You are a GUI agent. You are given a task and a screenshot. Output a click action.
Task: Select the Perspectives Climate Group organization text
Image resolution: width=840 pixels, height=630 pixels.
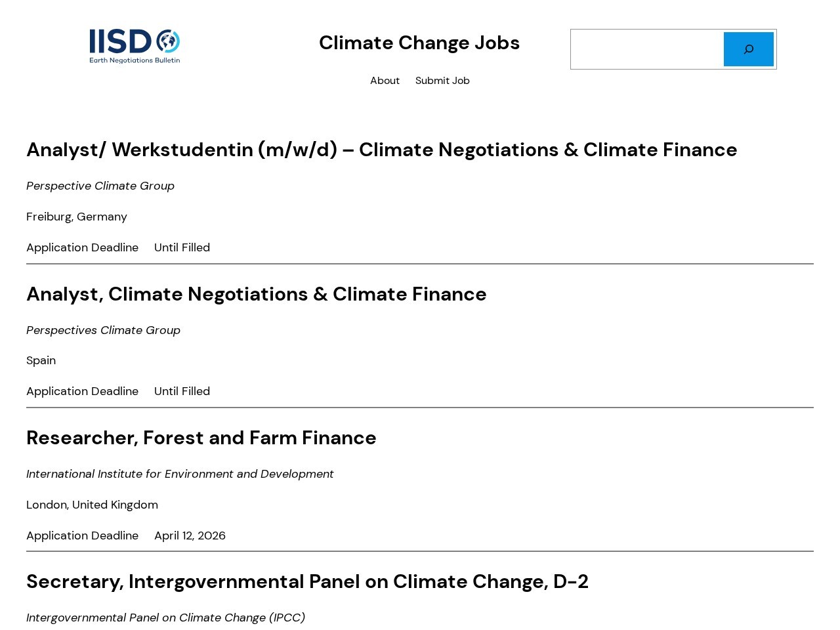(103, 330)
